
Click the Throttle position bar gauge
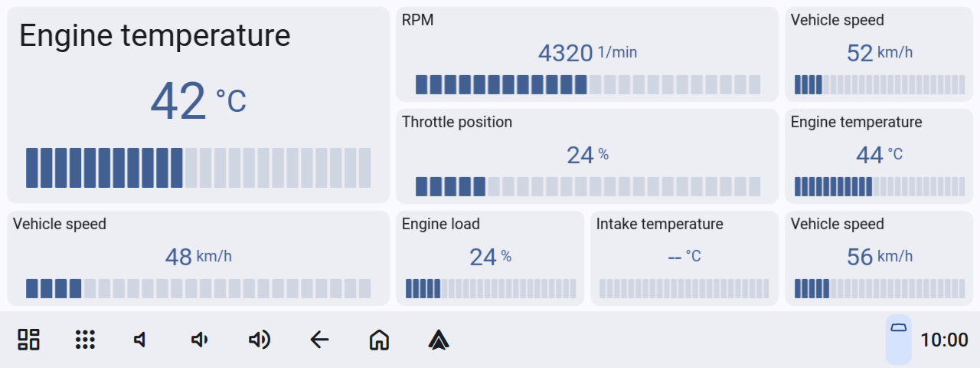point(587,186)
